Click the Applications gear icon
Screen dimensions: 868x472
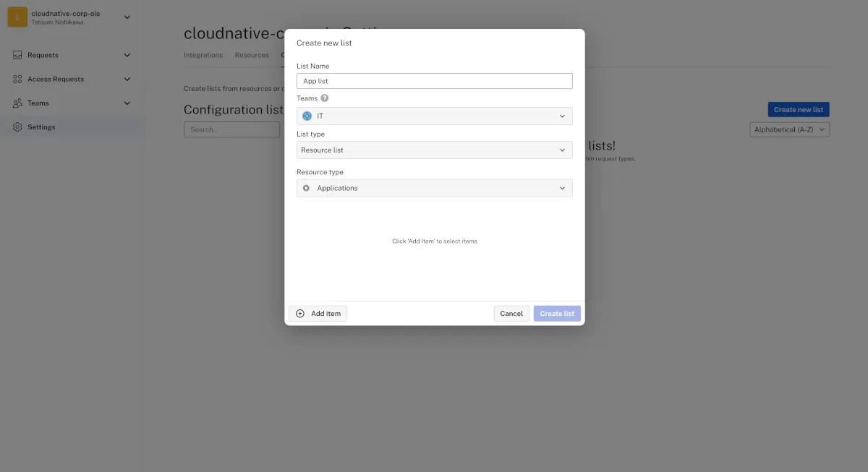tap(306, 188)
